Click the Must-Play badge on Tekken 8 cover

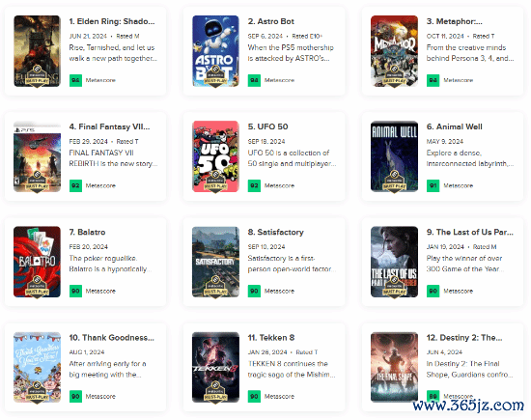point(215,393)
